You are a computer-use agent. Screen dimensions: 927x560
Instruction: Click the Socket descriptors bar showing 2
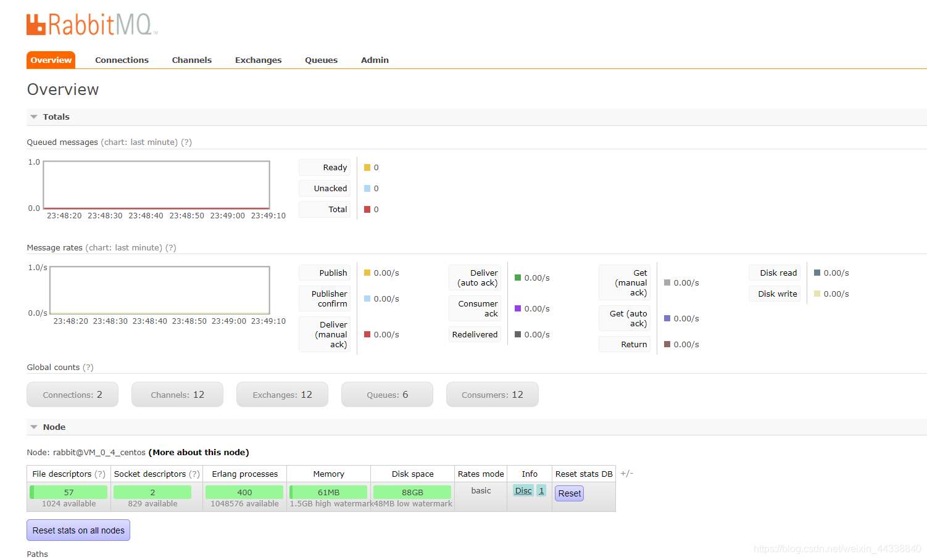152,492
